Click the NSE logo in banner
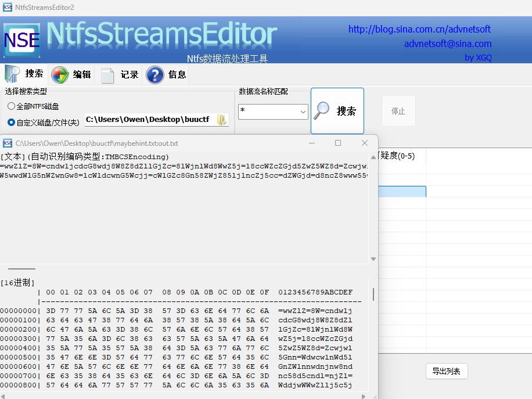Image resolution: width=532 pixels, height=399 pixels. (21, 40)
